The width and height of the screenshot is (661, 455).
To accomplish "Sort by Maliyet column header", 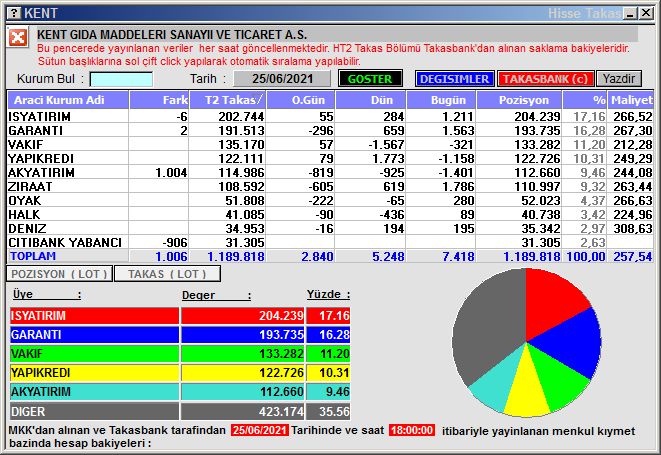I will [x=631, y=100].
